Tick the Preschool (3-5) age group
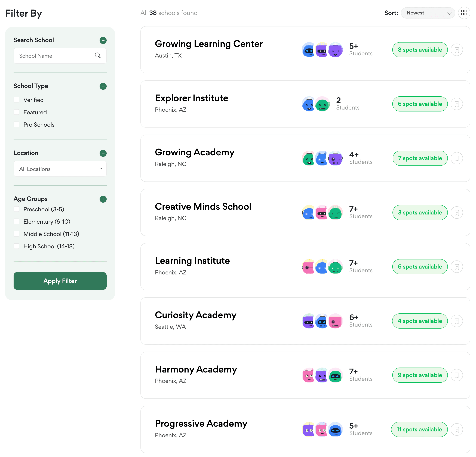Screen dimensions: 476x457 (17, 209)
